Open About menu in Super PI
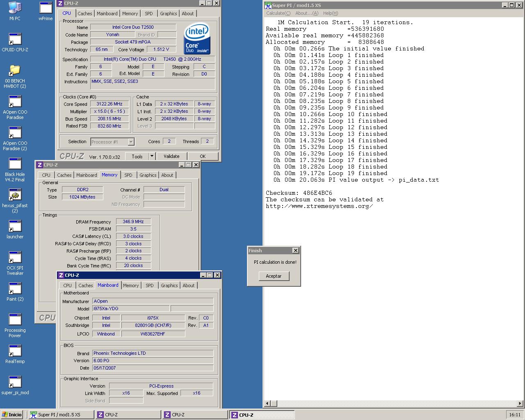Viewport: 525px width, 420px height. tap(307, 13)
